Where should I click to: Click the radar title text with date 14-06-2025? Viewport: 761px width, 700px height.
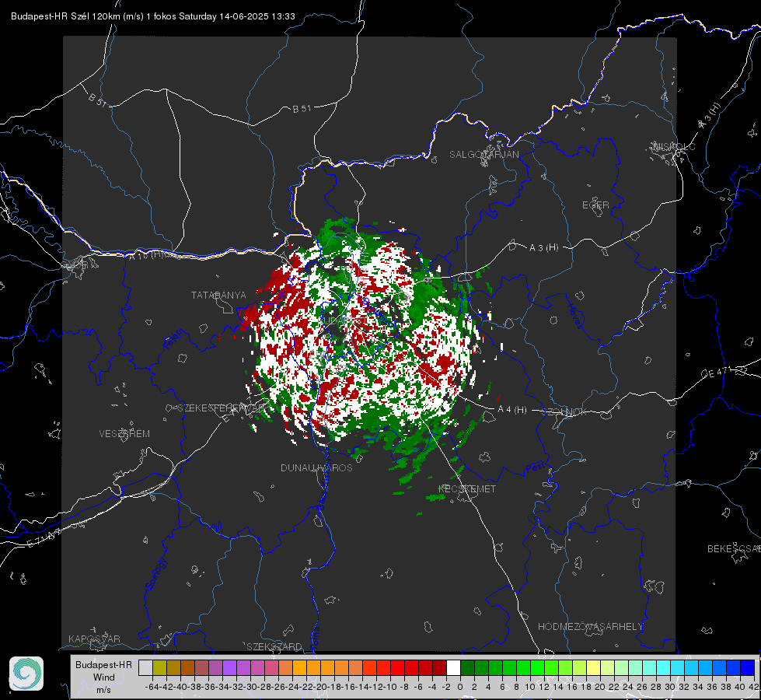pyautogui.click(x=153, y=16)
